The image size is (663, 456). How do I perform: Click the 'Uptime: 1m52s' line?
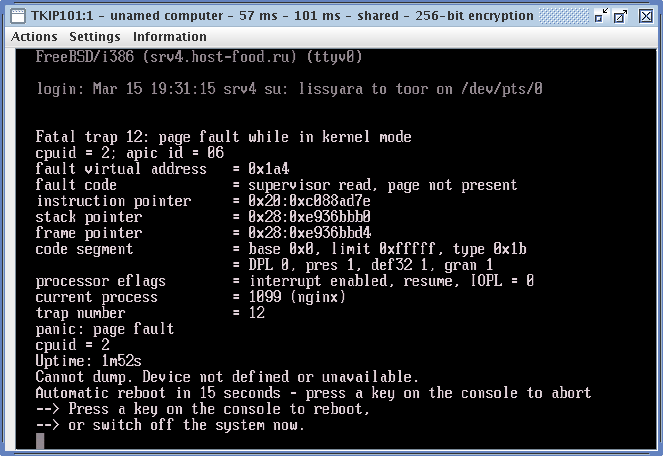click(x=88, y=361)
